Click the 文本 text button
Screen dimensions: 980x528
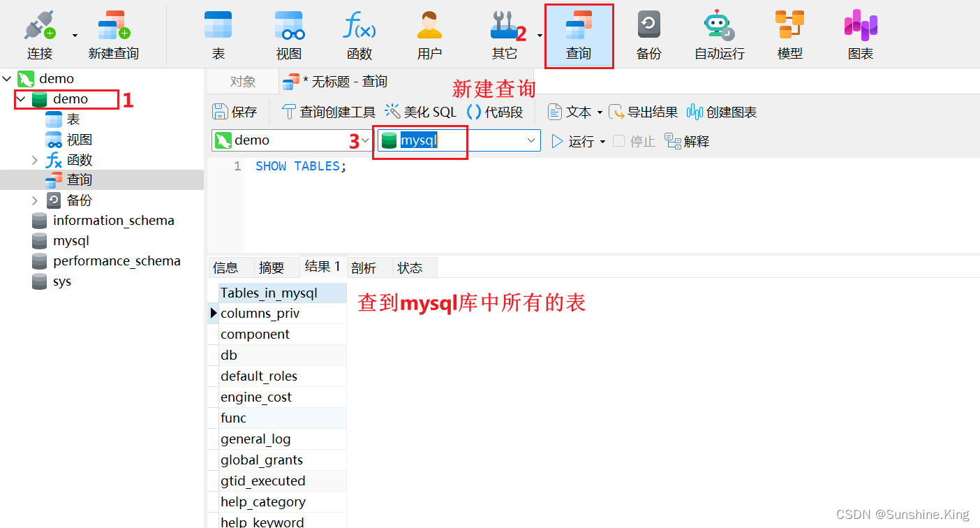570,112
